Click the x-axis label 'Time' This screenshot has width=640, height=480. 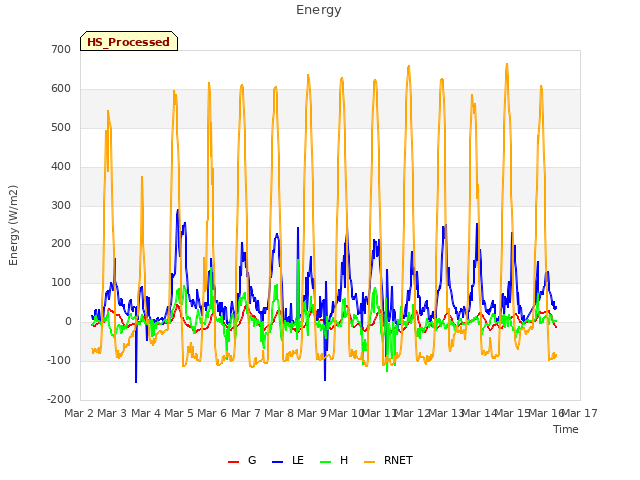[566, 429]
